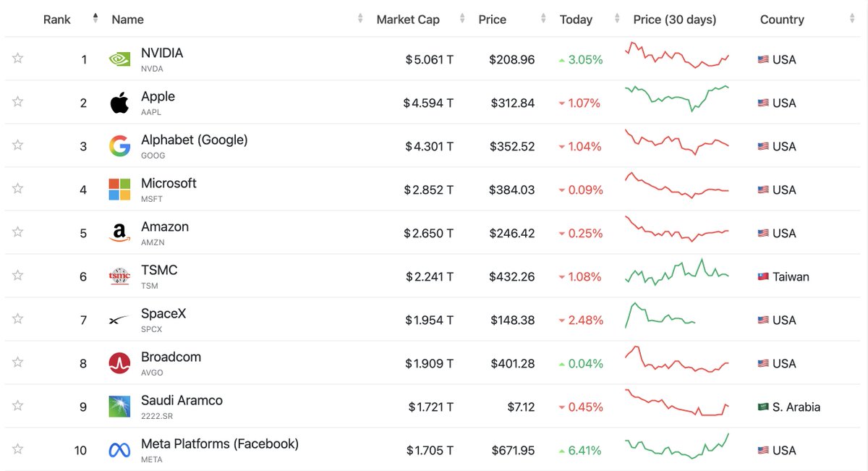Click the Google logo icon
The height and width of the screenshot is (471, 868).
coord(119,146)
